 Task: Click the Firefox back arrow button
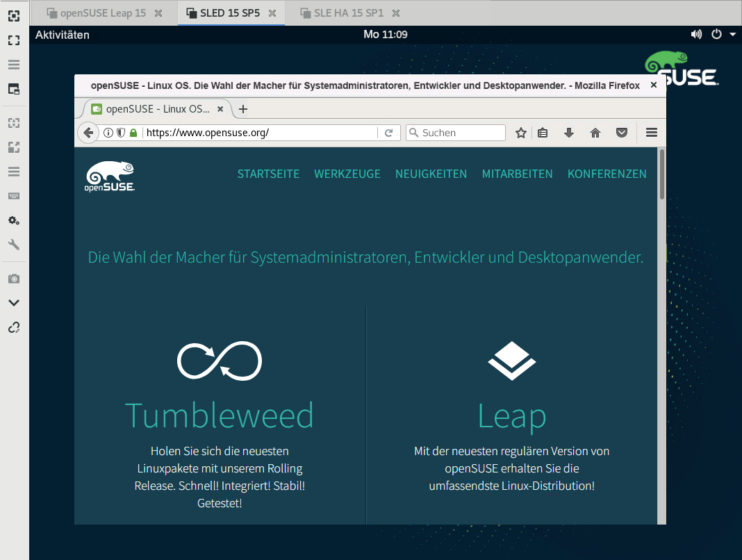[x=88, y=133]
